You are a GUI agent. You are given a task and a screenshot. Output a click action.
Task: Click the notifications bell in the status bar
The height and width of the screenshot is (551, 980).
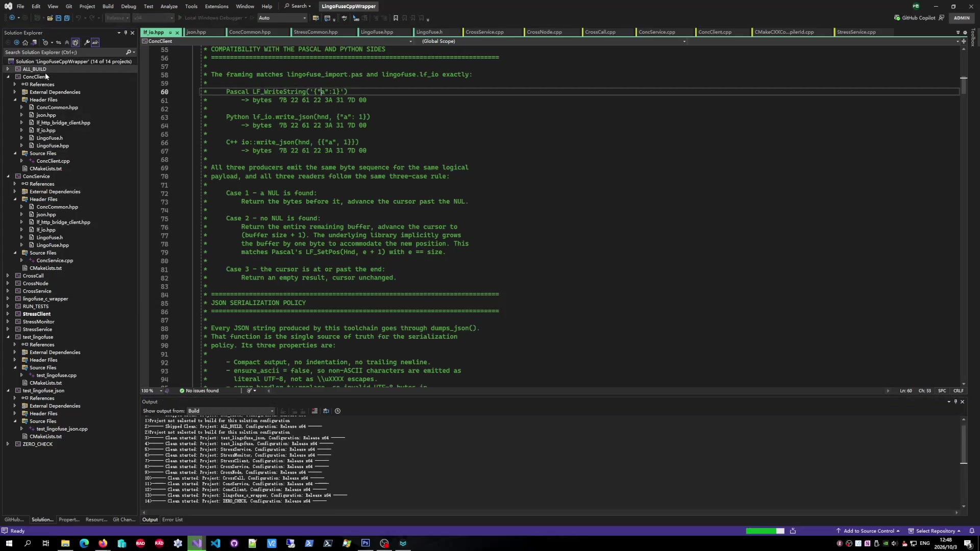point(972,531)
